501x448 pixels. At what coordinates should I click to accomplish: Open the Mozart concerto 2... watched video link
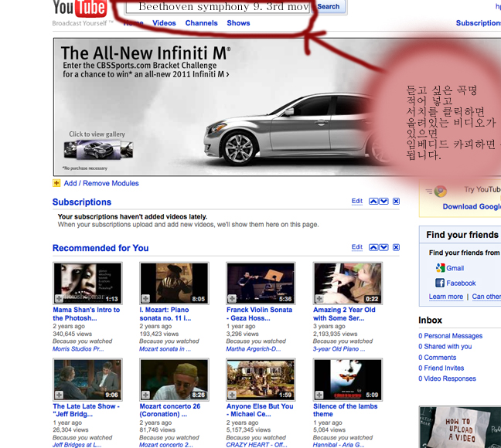point(166,445)
